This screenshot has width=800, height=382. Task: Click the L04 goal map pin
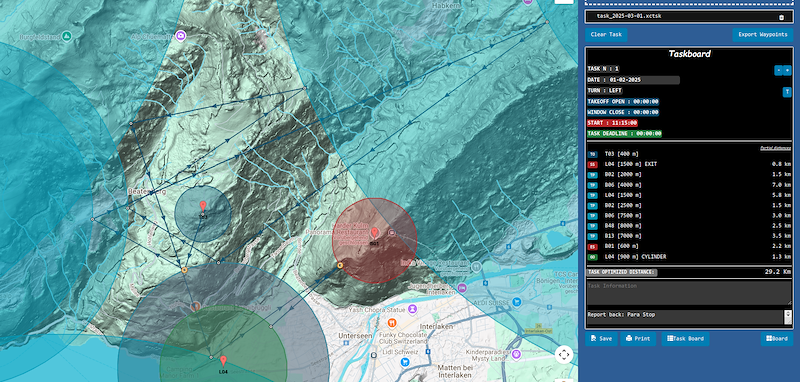223,361
